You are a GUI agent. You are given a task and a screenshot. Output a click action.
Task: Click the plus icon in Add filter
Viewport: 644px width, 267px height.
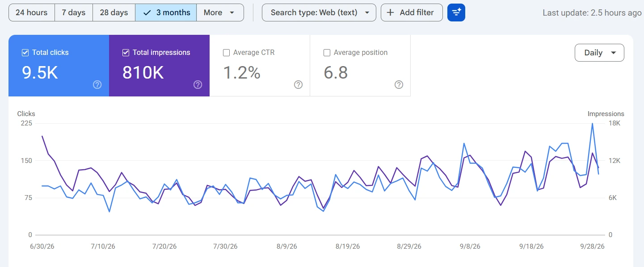coord(391,13)
